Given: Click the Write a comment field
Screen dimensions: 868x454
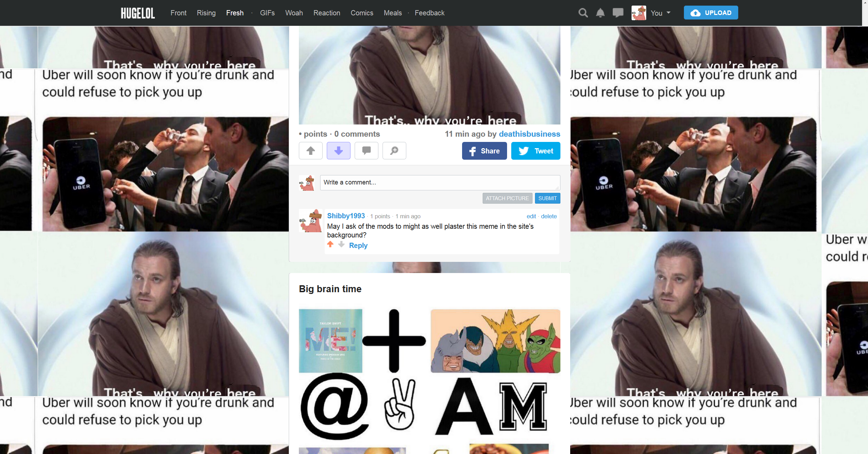Looking at the screenshot, I should tap(440, 182).
